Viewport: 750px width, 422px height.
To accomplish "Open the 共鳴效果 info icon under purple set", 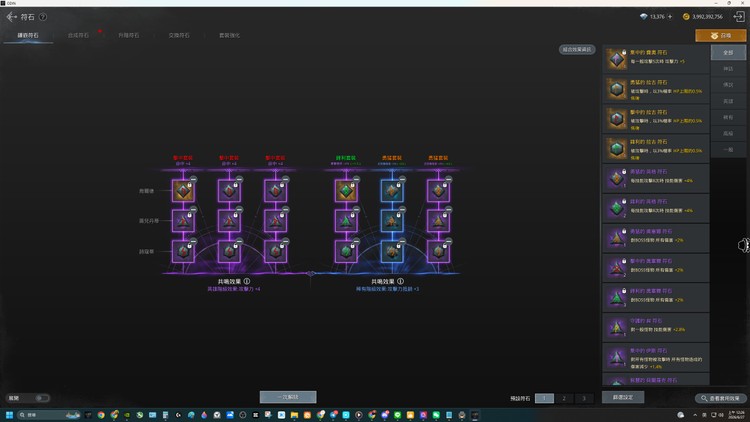I will 247,281.
